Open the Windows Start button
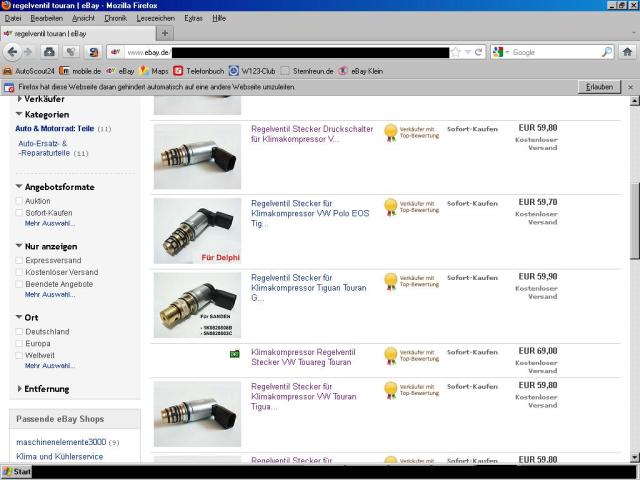This screenshot has height=480, width=640. [x=17, y=472]
